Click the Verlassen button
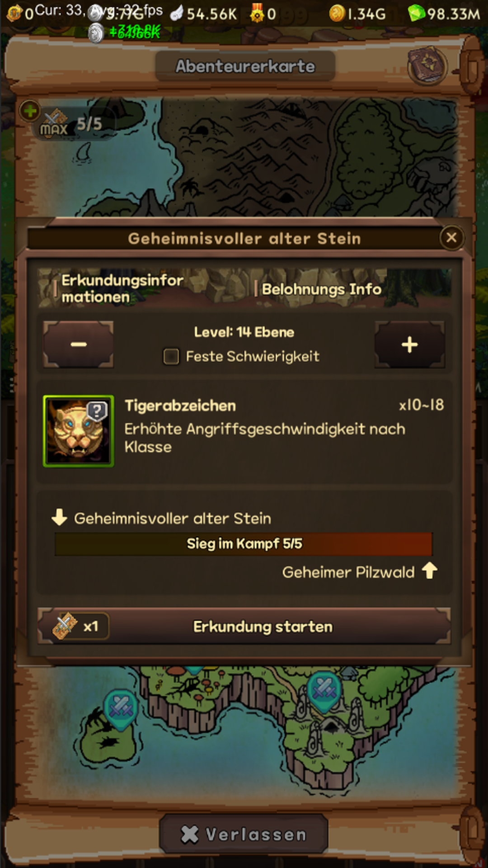 pyautogui.click(x=244, y=834)
